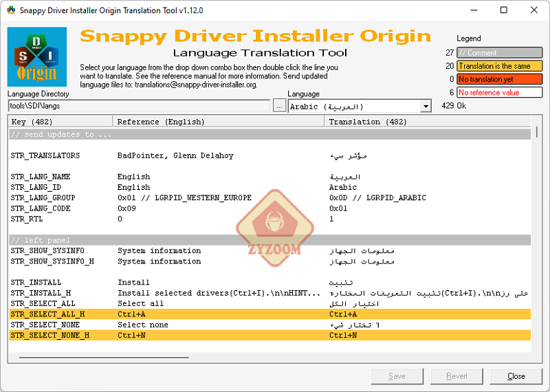The image size is (550, 392).
Task: Click the Language Directory path field
Action: tap(139, 106)
